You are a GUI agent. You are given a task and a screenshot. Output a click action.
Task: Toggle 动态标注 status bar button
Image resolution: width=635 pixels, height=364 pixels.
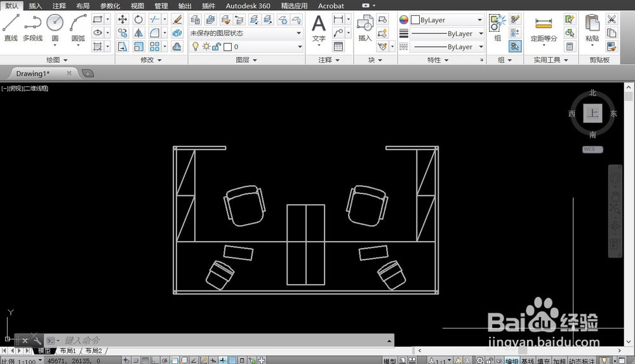click(582, 361)
